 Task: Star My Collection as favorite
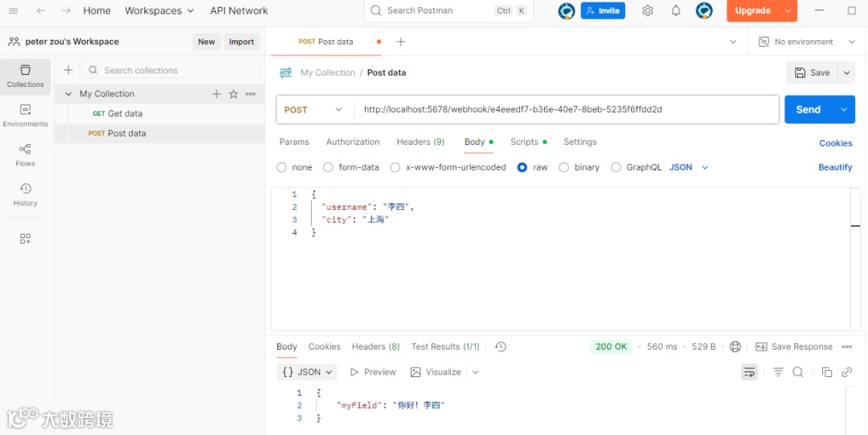click(x=234, y=93)
